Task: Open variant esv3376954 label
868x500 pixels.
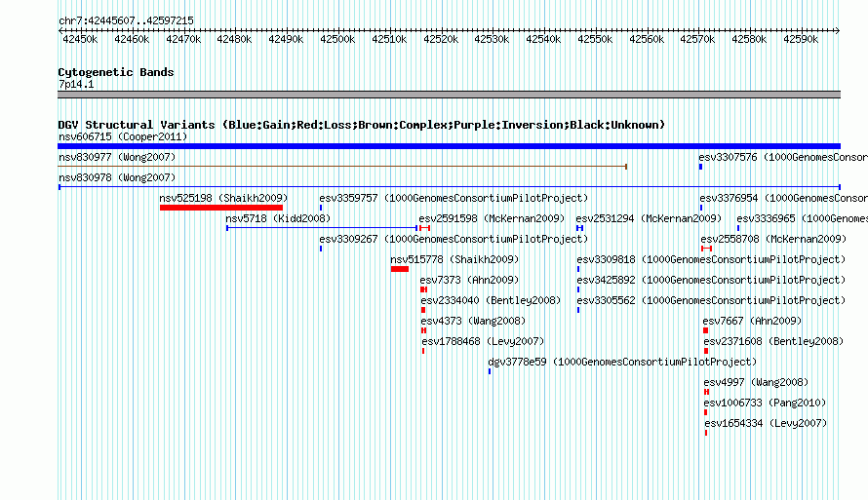Action: click(784, 198)
